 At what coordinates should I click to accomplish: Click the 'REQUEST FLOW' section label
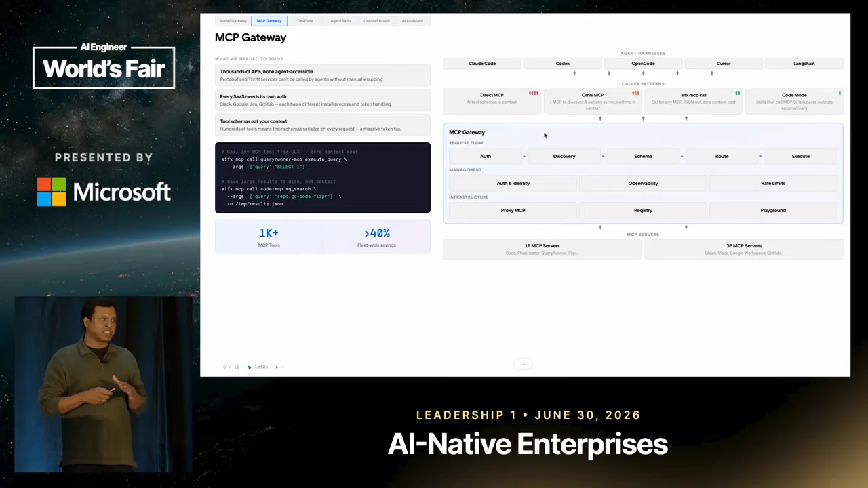click(466, 143)
